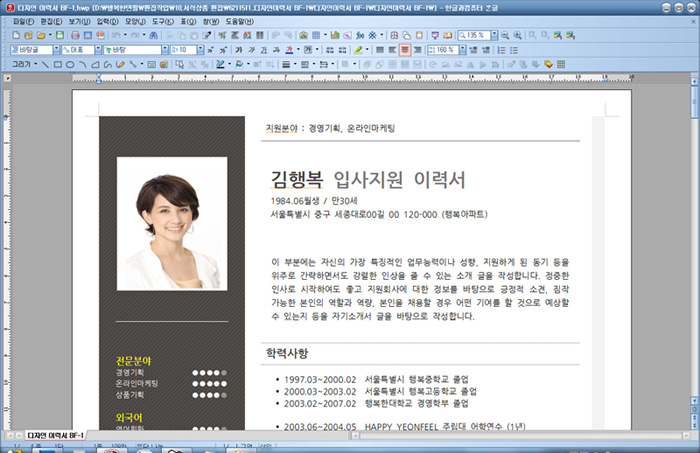
Task: Insert special character with the asterisk icon
Action: pyautogui.click(x=372, y=35)
